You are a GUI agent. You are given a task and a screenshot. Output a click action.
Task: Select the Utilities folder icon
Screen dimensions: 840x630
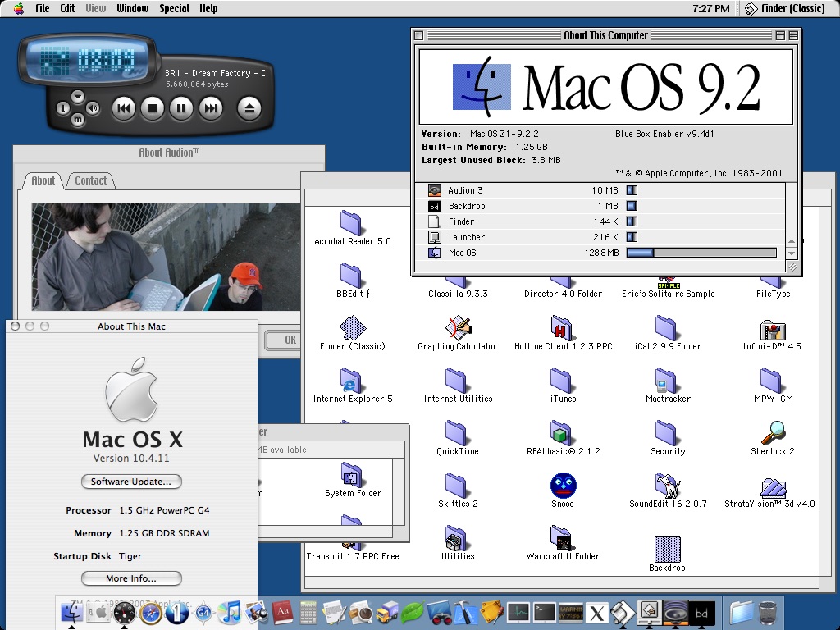(x=456, y=538)
